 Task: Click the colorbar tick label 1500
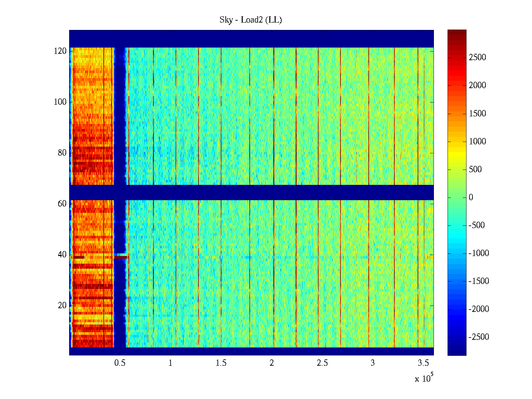click(477, 114)
